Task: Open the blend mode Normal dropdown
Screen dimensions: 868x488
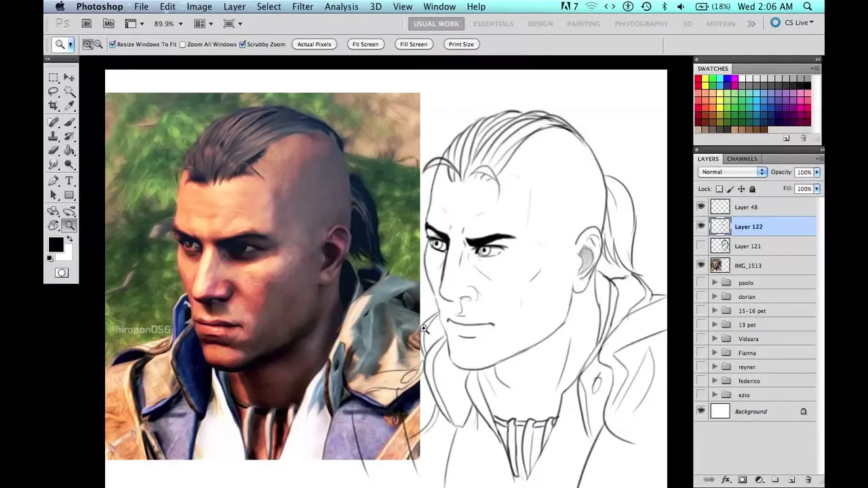Action: click(732, 172)
